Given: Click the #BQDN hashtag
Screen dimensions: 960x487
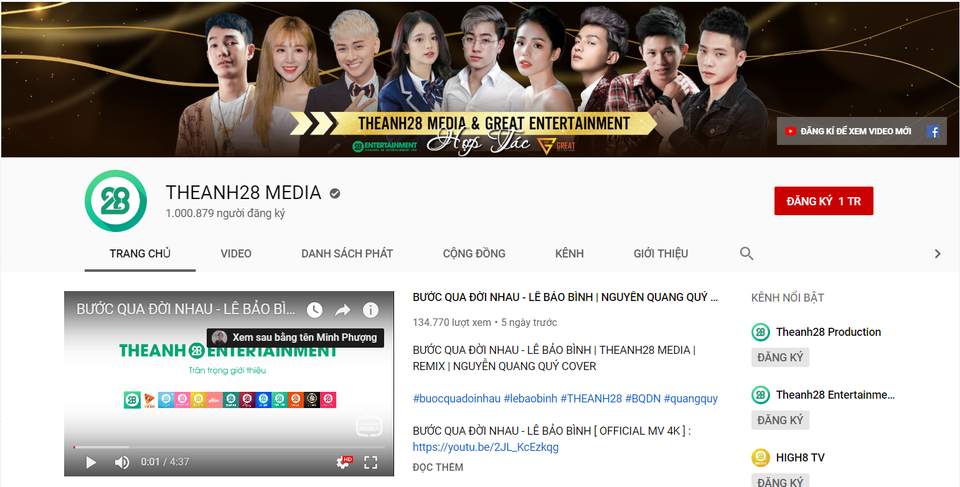Looking at the screenshot, I should click(643, 399).
